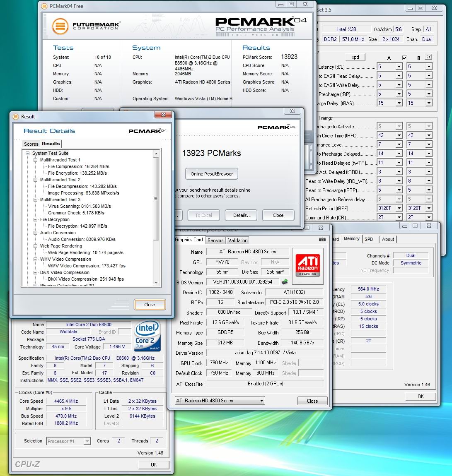Select the Memory tab in rear CPU-Z window

coord(351,238)
